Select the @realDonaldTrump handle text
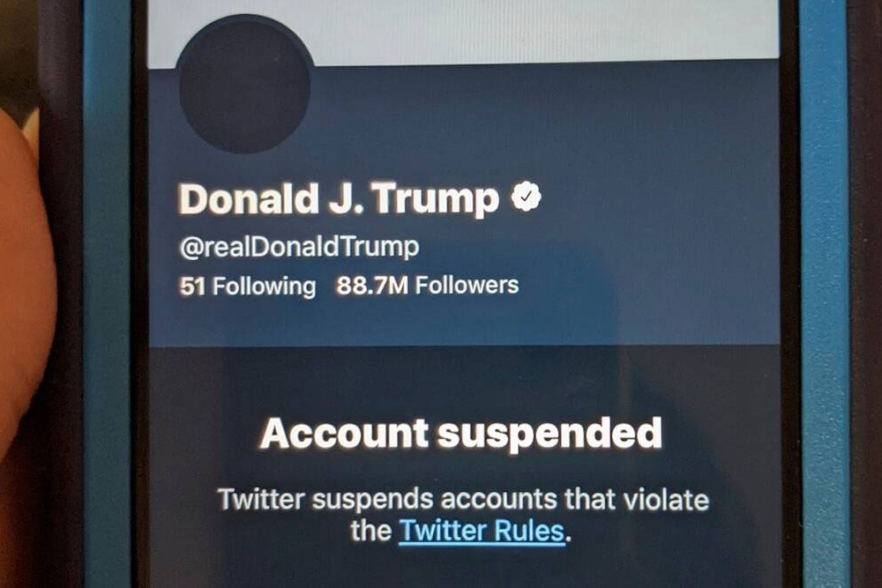 click(x=299, y=247)
